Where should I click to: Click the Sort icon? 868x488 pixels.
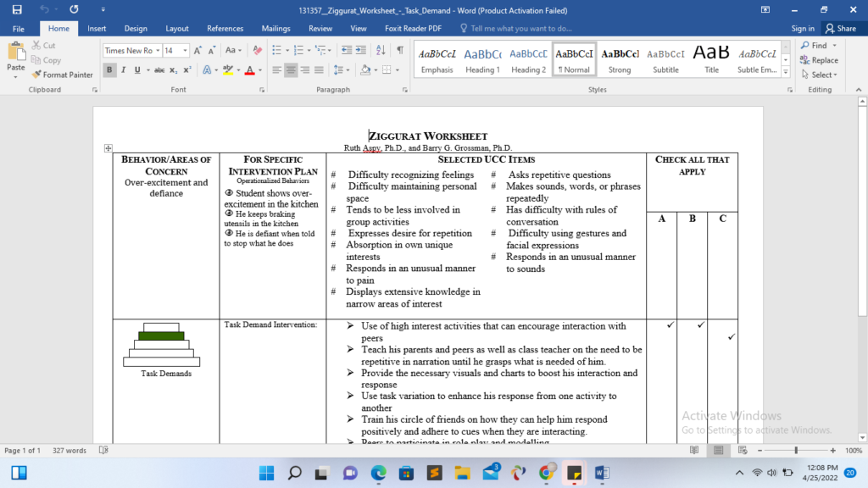(381, 50)
